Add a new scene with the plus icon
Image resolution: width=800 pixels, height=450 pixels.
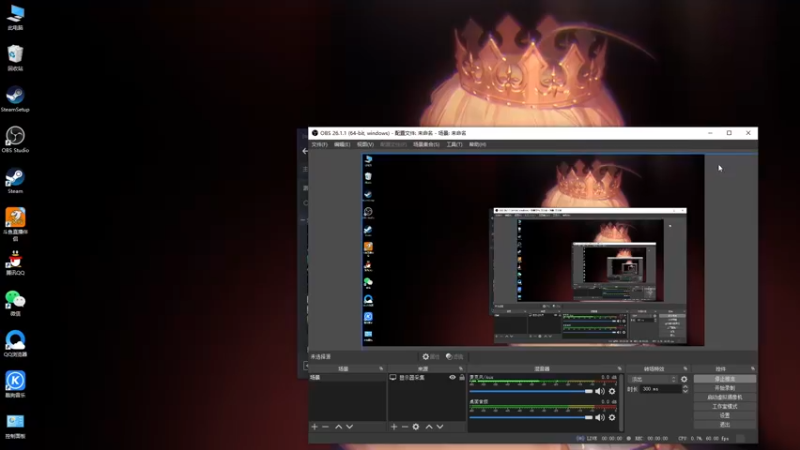point(314,427)
